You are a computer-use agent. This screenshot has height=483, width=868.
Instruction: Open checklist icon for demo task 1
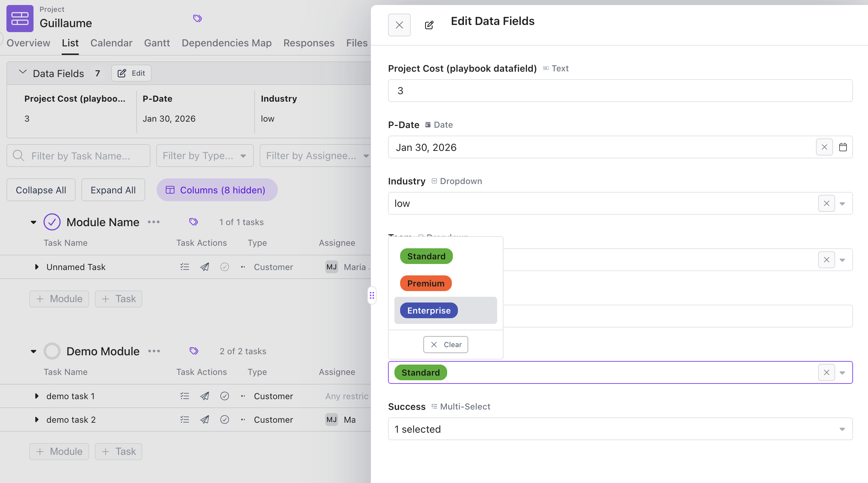coord(185,396)
